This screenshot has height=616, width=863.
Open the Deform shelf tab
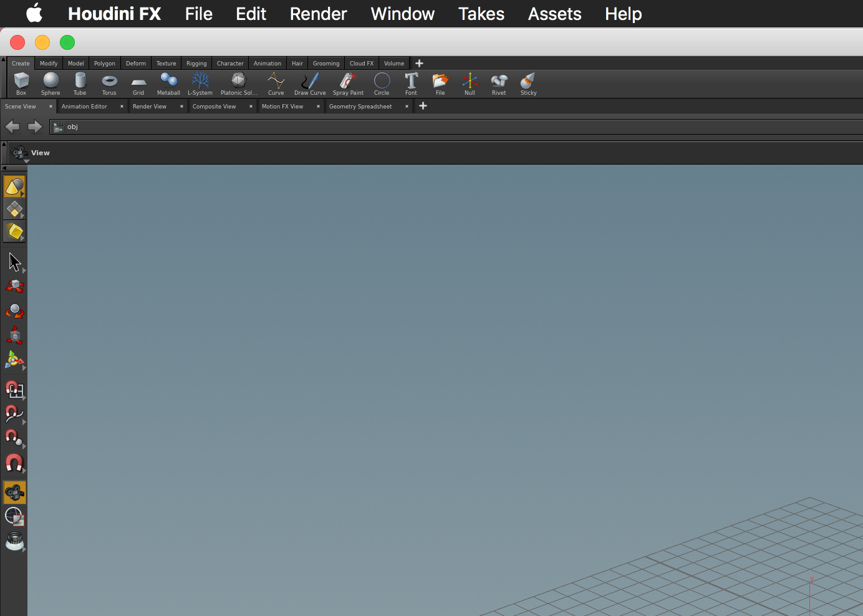click(x=136, y=63)
